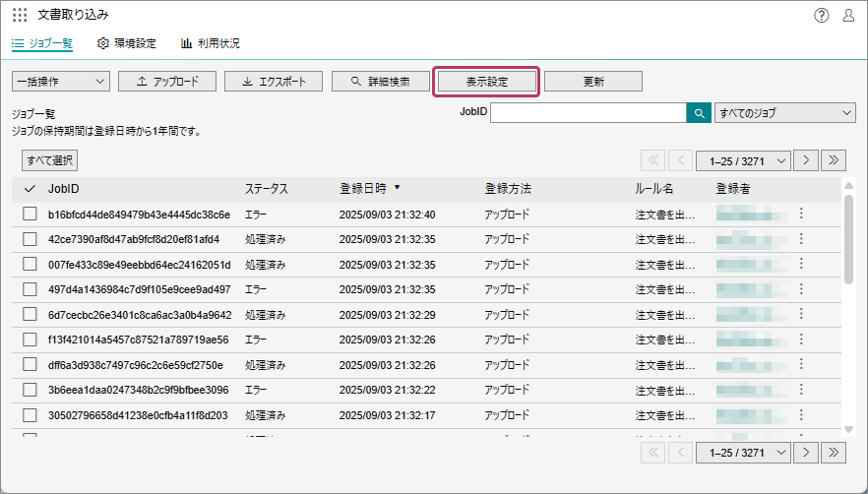The height and width of the screenshot is (494, 868).
Task: Open row menu for job f13f421014a5457c87521a789719ae56
Action: (x=801, y=339)
